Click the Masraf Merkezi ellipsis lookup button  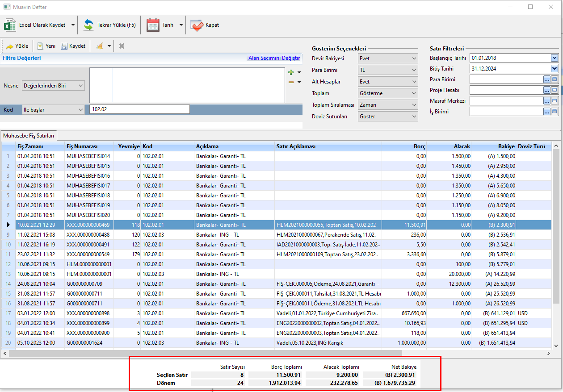point(547,101)
